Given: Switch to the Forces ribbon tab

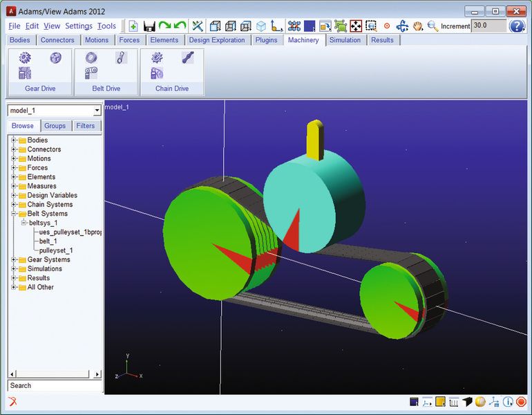Looking at the screenshot, I should (129, 40).
